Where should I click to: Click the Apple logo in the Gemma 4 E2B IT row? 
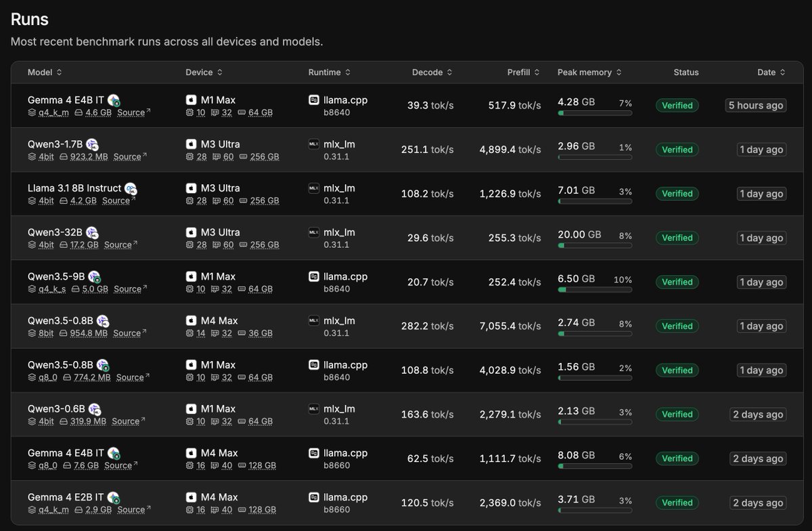pos(191,497)
